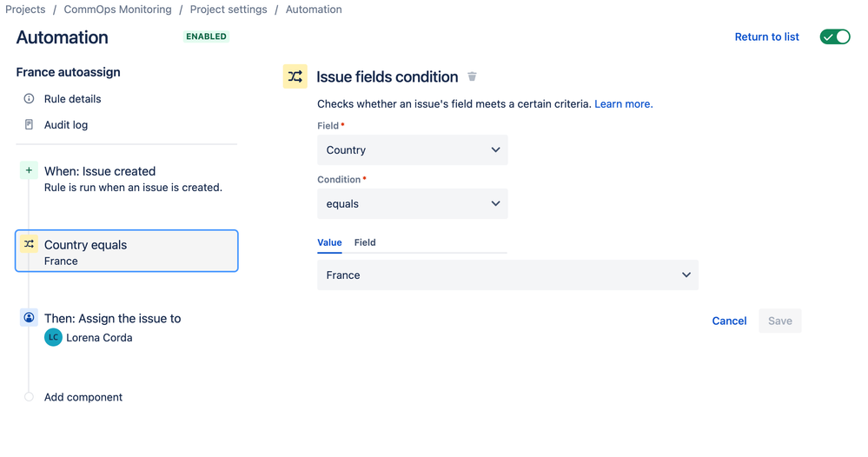Click the green plus trigger icon
This screenshot has width=868, height=457.
pyautogui.click(x=29, y=170)
